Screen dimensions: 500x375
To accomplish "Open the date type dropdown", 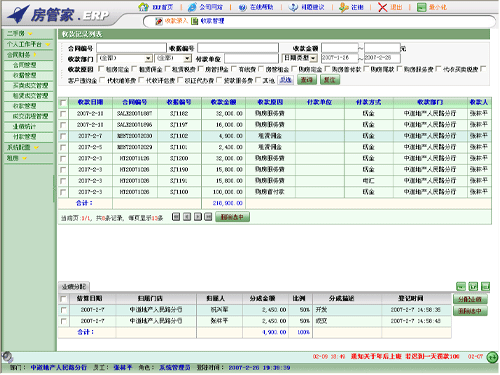I will (299, 58).
